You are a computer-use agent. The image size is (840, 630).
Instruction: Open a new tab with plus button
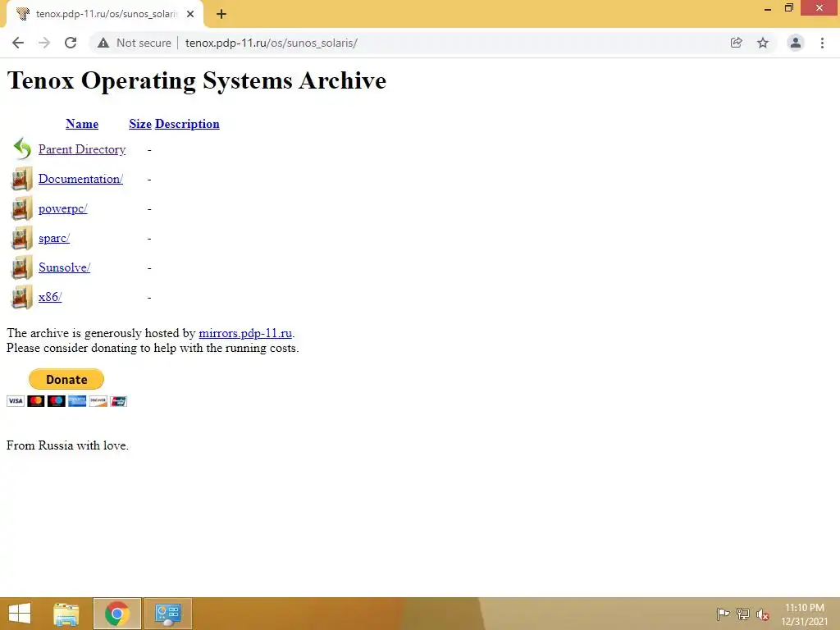(x=221, y=14)
